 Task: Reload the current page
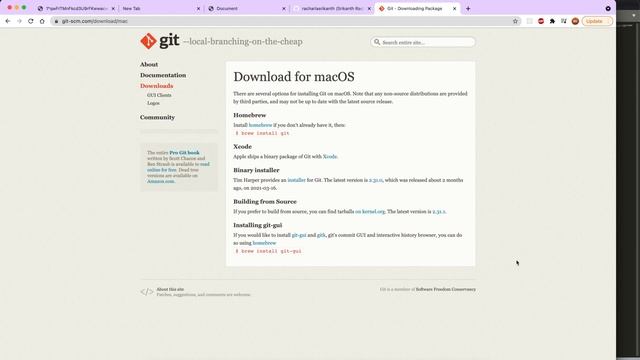31,21
